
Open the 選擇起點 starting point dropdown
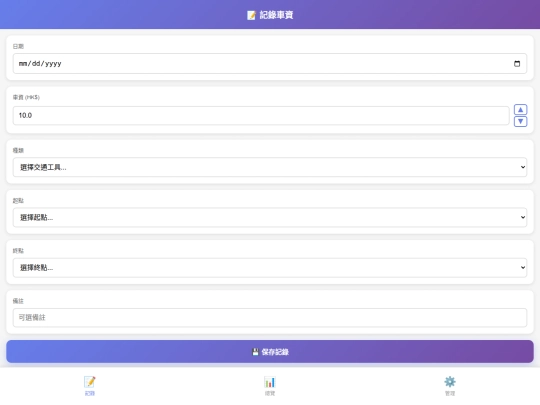pyautogui.click(x=270, y=217)
